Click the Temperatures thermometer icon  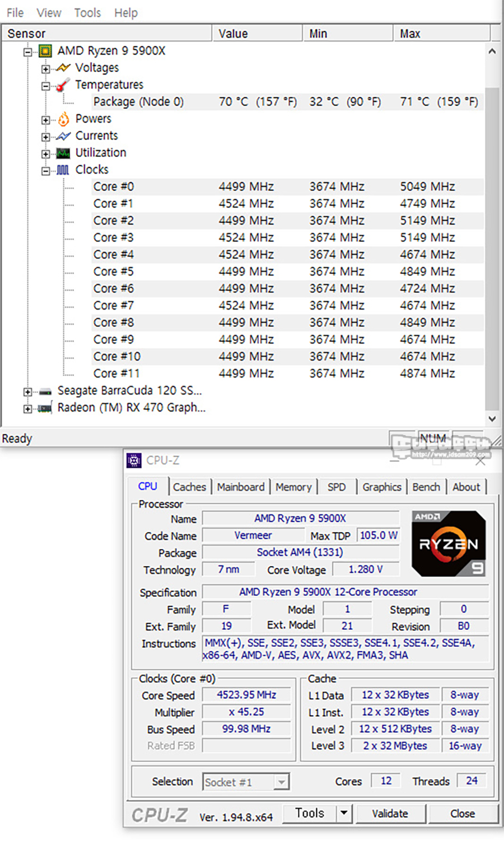63,85
